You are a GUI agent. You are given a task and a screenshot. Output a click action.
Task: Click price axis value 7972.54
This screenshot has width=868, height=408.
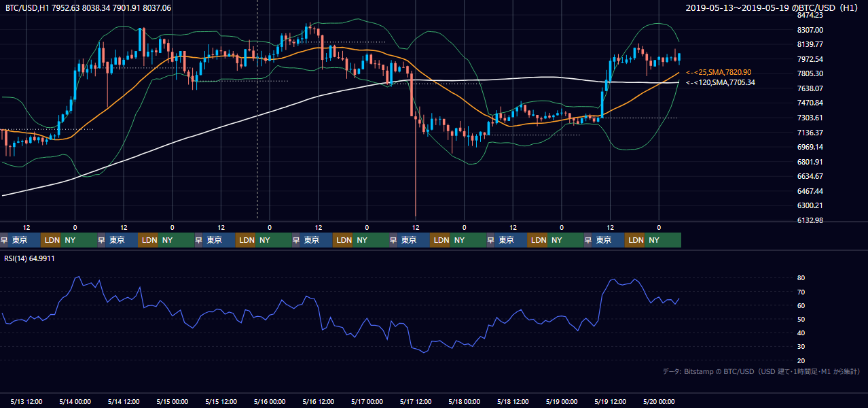pyautogui.click(x=811, y=59)
